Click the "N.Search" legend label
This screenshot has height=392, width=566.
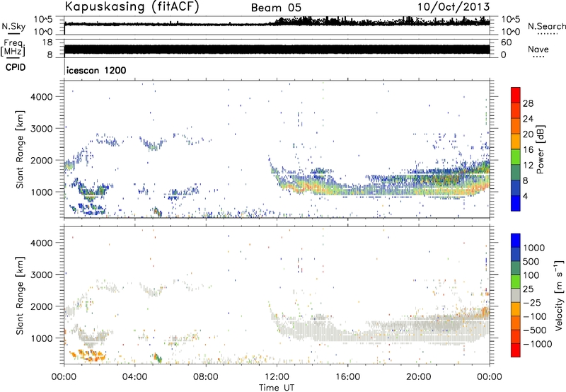(547, 26)
